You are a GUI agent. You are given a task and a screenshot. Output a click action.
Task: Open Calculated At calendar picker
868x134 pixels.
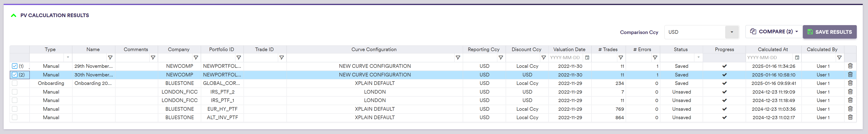797,58
